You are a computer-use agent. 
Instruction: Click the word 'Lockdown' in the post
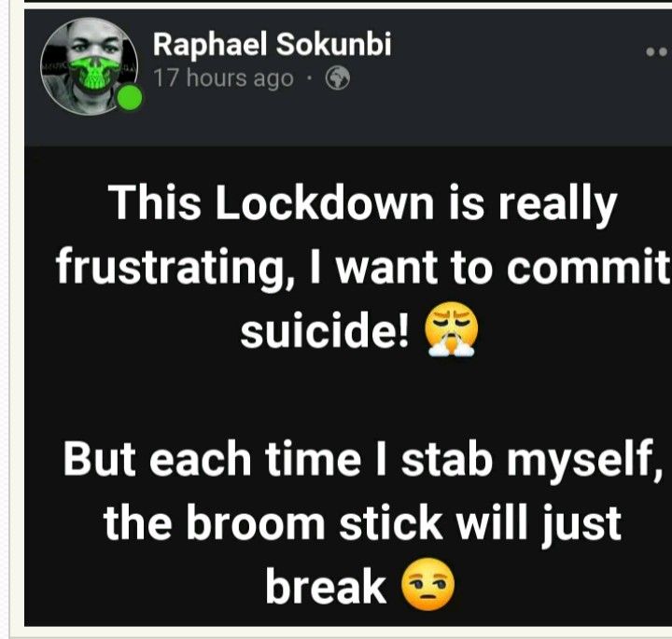pos(325,201)
